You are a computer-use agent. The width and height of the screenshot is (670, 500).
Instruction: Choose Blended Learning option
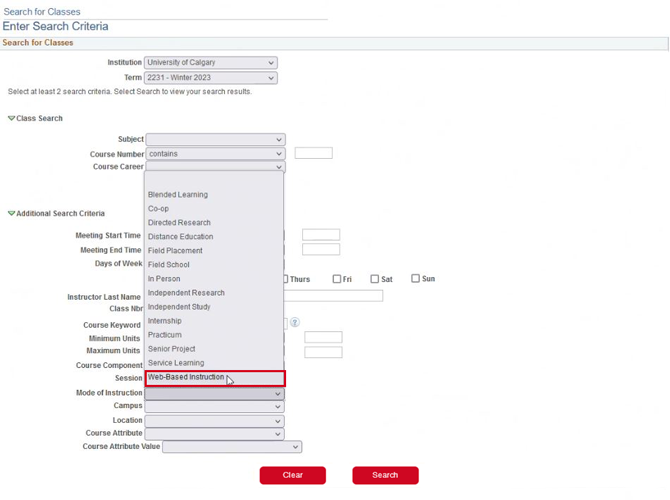pos(178,195)
